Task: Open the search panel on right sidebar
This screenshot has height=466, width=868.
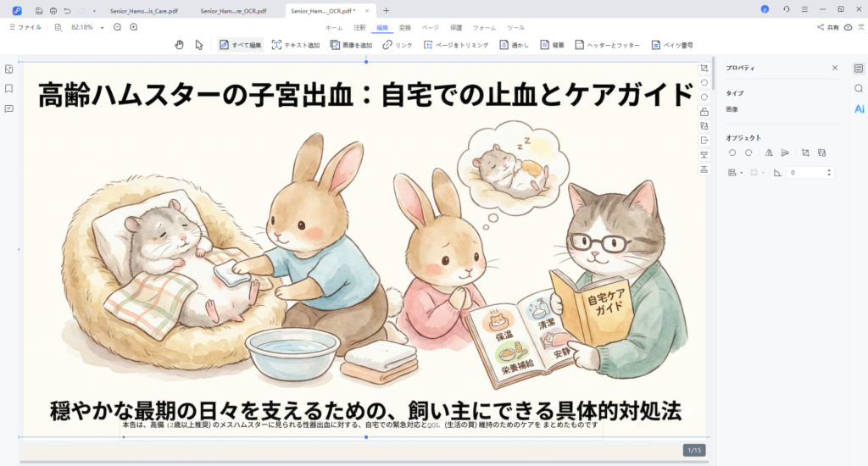Action: click(859, 89)
